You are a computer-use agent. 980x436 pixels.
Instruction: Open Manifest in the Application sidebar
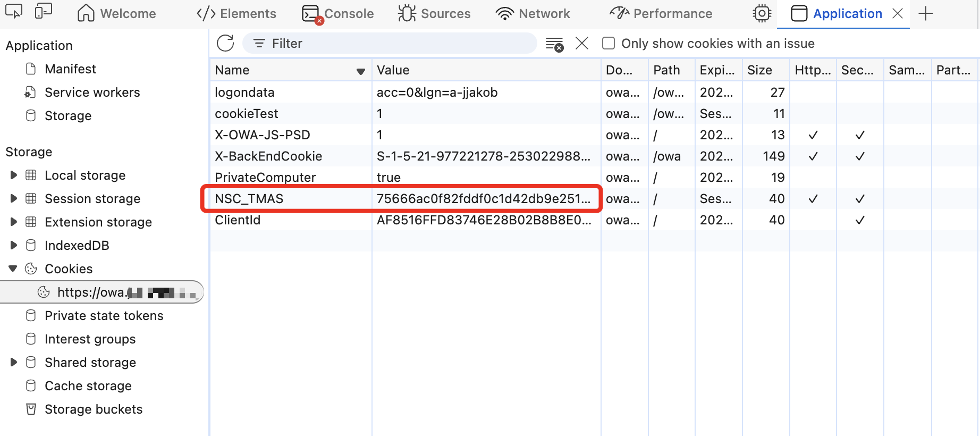coord(70,69)
